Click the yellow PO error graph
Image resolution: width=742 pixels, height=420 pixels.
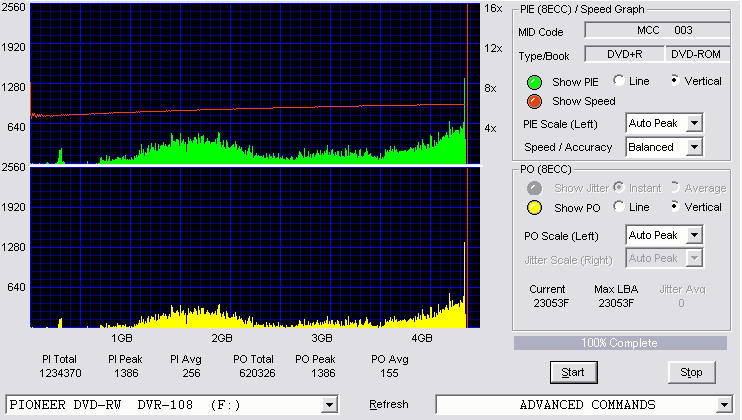click(x=256, y=247)
